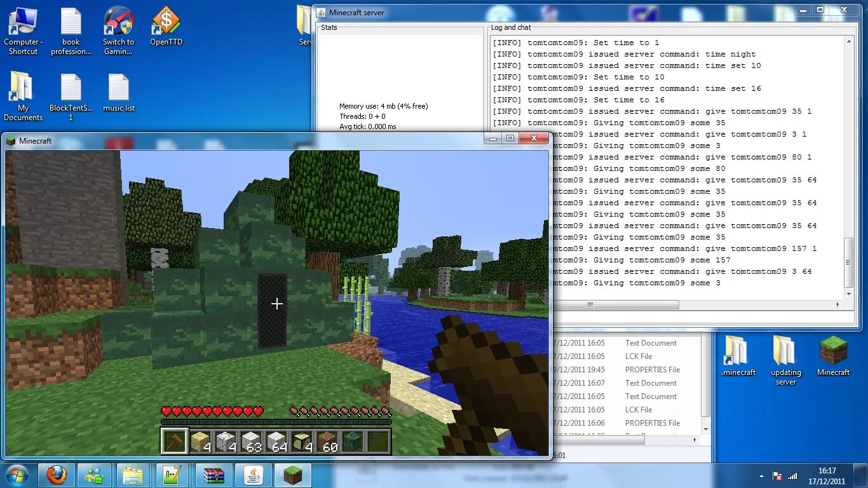
Task: Open the BlockTentS 1 text file icon
Action: pyautogui.click(x=71, y=97)
